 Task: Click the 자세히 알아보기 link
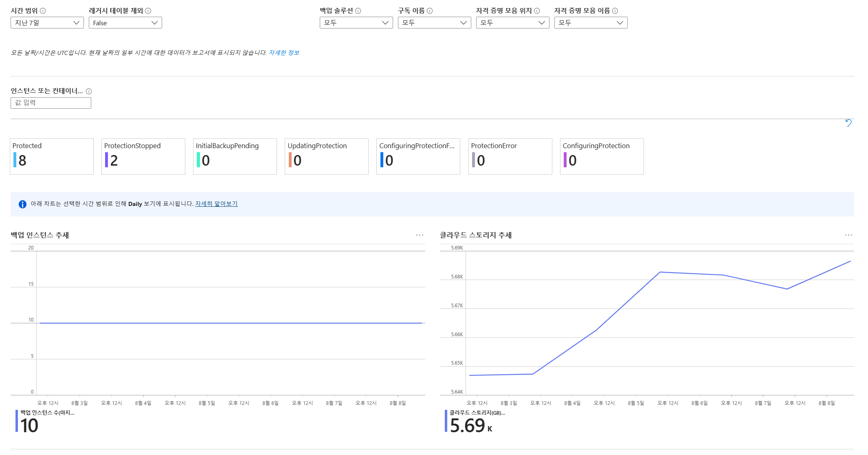(x=216, y=204)
